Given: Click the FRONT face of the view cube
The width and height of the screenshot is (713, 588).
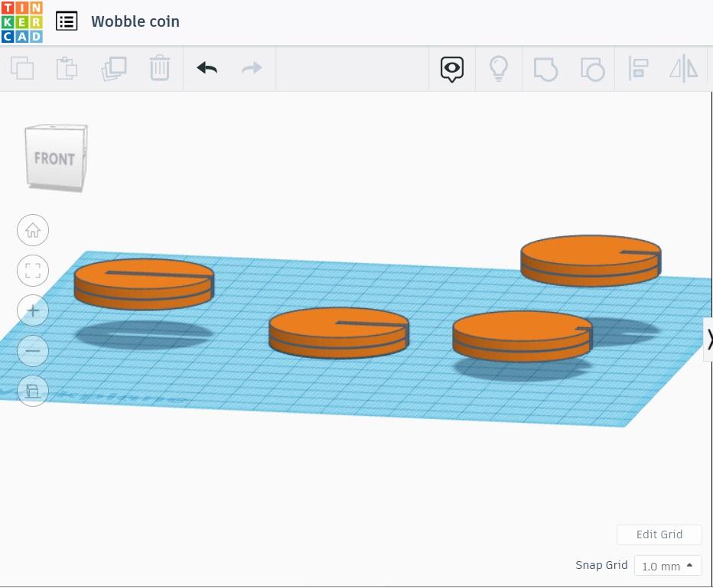Looking at the screenshot, I should (x=54, y=157).
